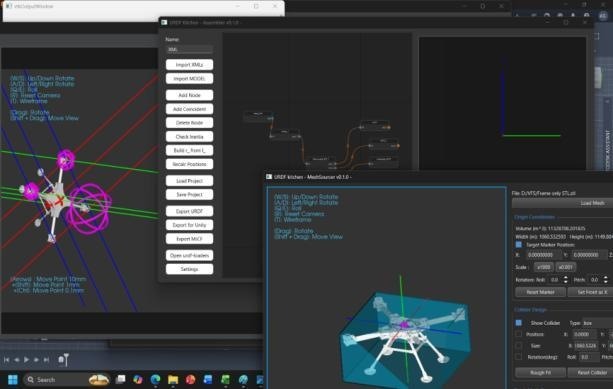Click the green taskbar app icon
Screen dimensions: 613x389
point(226,380)
